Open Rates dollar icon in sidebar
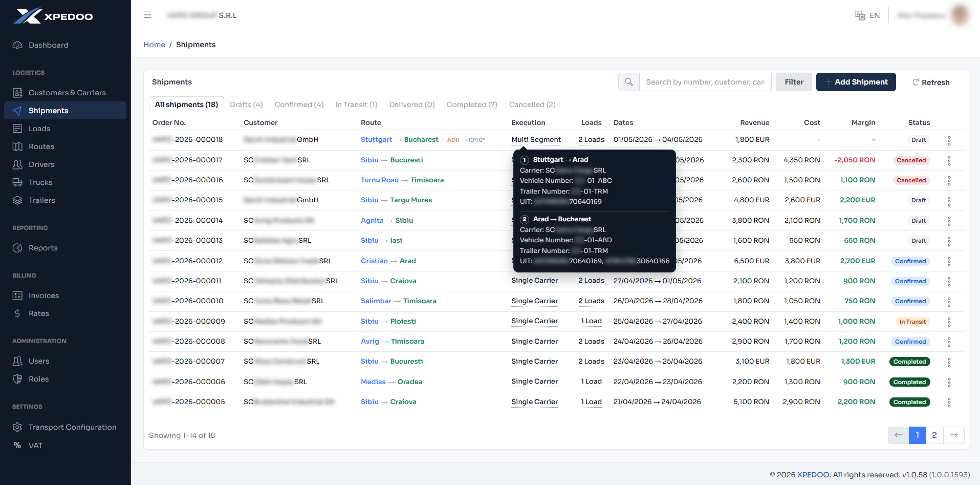The width and height of the screenshot is (980, 485). click(x=17, y=313)
